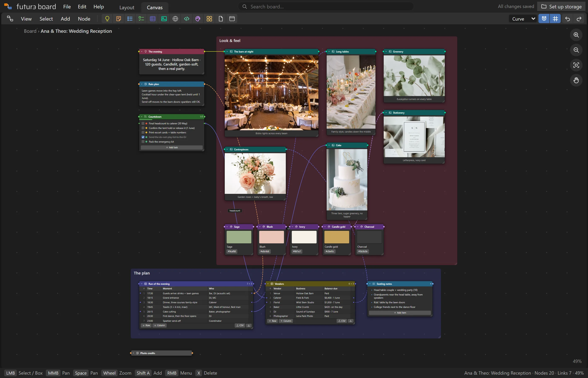Add a web globe node from toolbar
The height and width of the screenshot is (378, 588).
[175, 19]
